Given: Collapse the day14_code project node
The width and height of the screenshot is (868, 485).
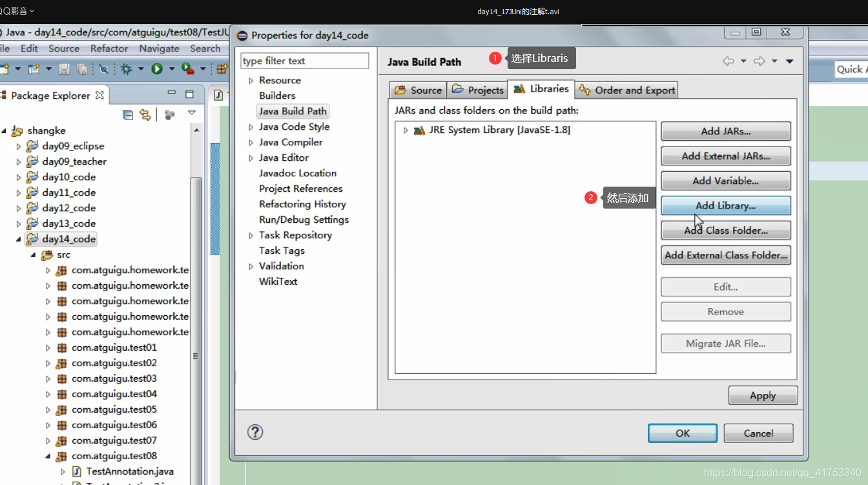Looking at the screenshot, I should click(x=19, y=240).
